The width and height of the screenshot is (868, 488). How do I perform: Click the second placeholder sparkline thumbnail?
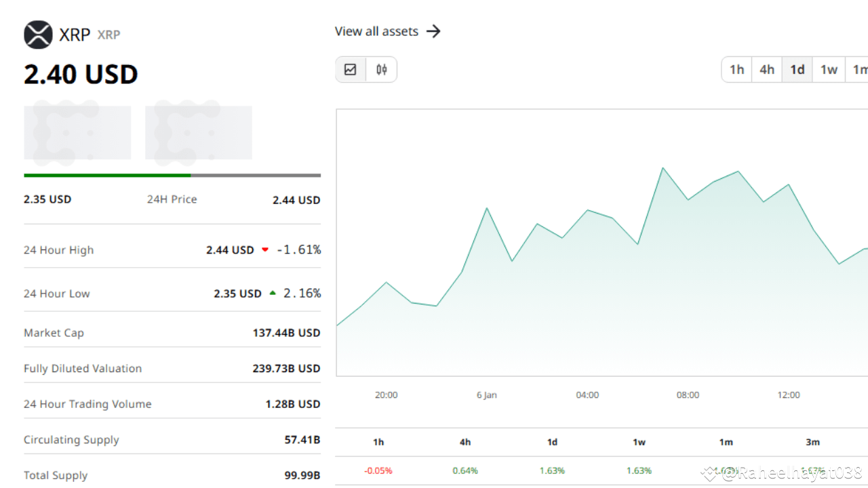[x=198, y=131]
